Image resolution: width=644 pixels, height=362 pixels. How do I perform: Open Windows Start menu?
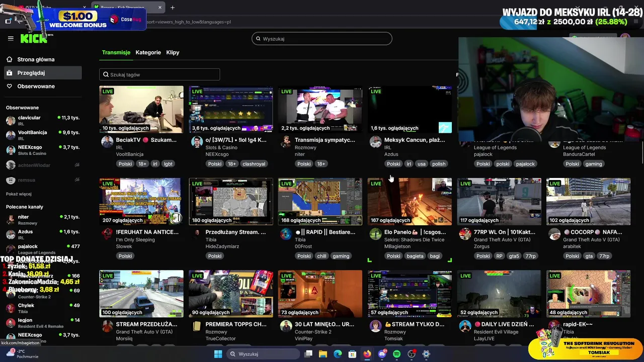pyautogui.click(x=218, y=354)
